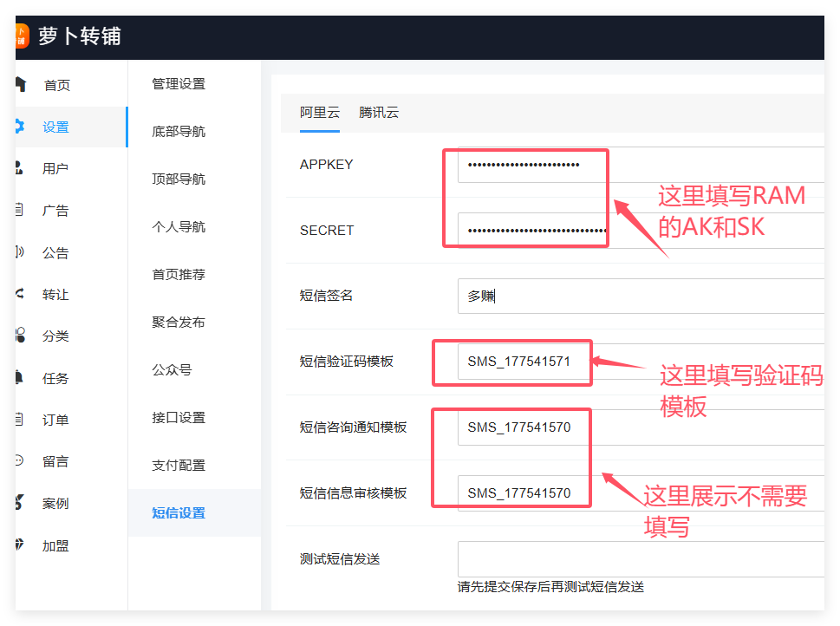Open 顶部导航 submenu item
The image size is (840, 626).
click(x=179, y=179)
